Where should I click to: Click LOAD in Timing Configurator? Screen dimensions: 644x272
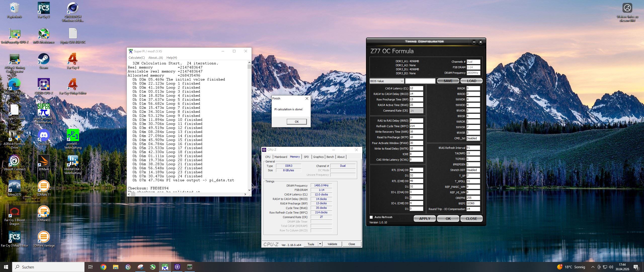471,81
